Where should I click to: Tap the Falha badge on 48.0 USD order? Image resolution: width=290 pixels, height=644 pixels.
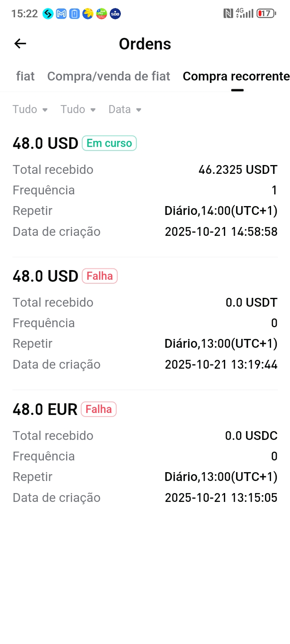[99, 276]
